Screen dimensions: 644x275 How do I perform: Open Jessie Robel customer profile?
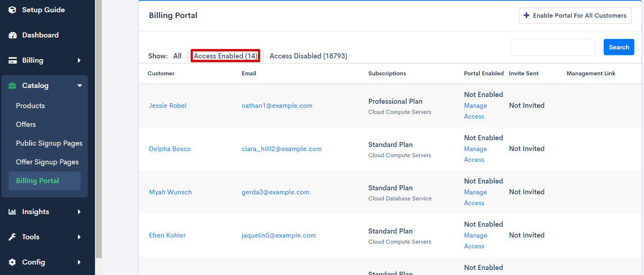(168, 106)
